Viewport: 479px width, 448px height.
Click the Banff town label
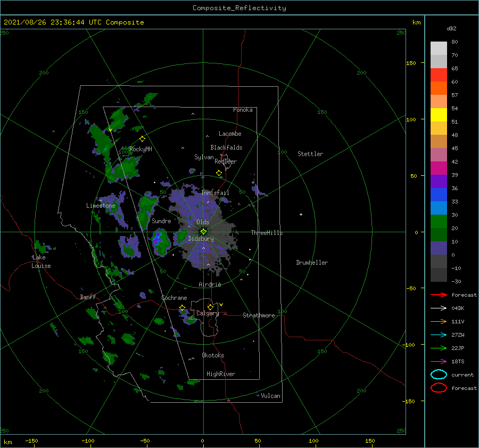point(88,297)
